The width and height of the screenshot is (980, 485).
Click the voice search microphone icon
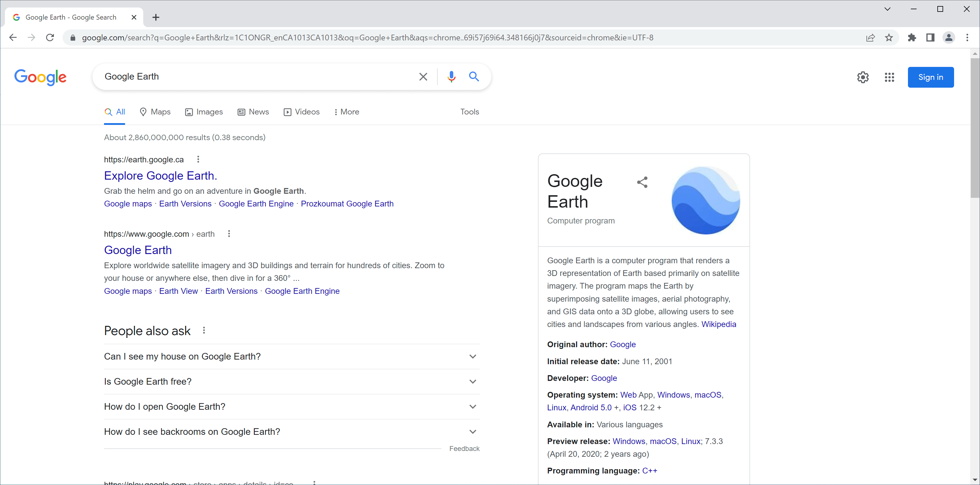tap(451, 77)
